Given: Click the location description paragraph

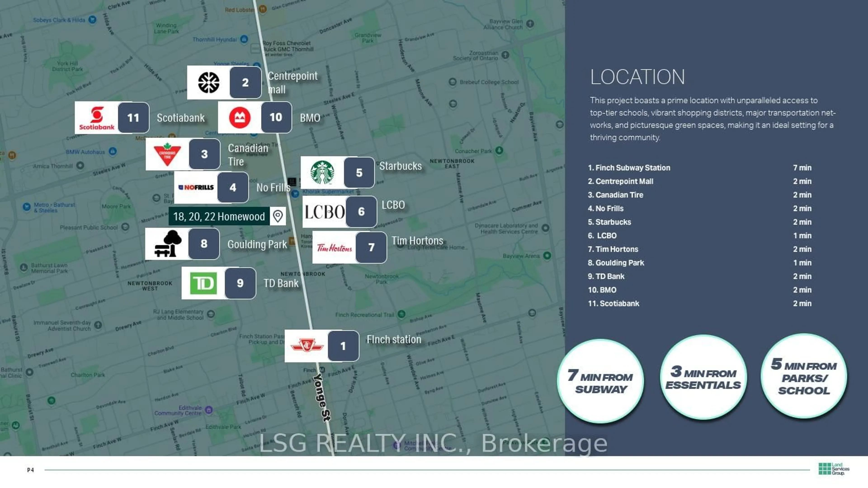Looking at the screenshot, I should [x=712, y=119].
